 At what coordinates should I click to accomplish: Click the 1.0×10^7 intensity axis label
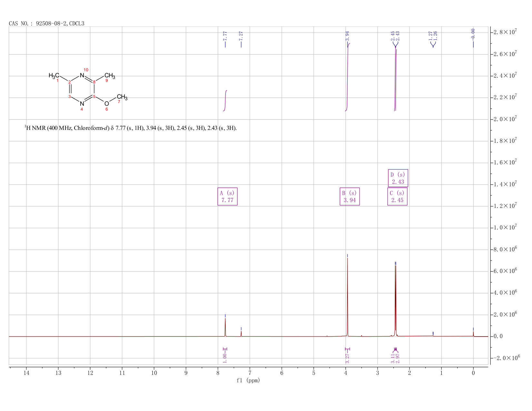(506, 228)
